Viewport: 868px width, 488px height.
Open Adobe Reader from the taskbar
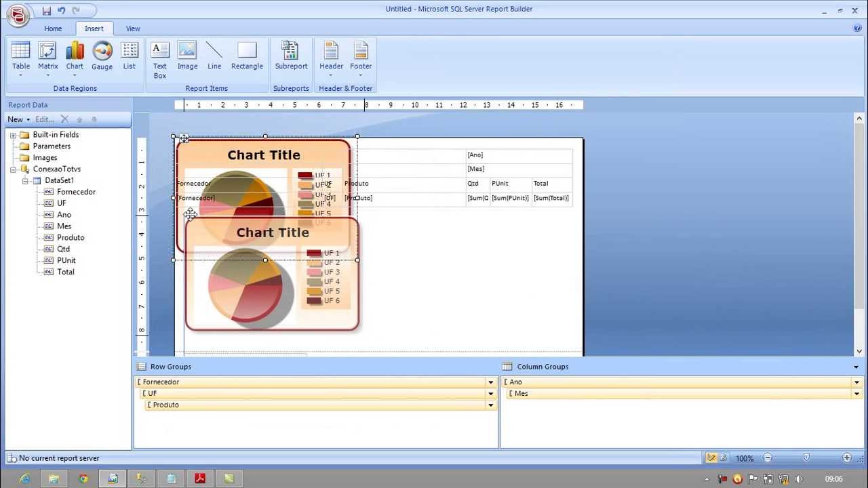pyautogui.click(x=200, y=479)
